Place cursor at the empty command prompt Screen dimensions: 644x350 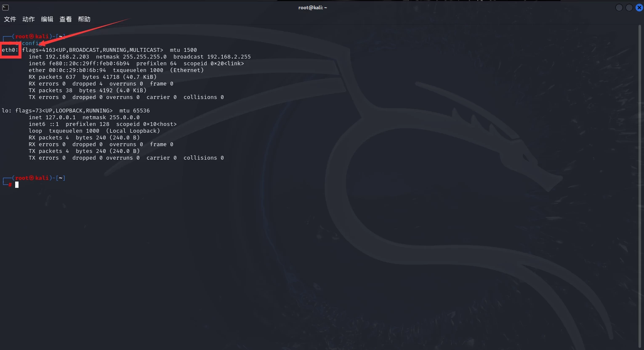point(17,185)
